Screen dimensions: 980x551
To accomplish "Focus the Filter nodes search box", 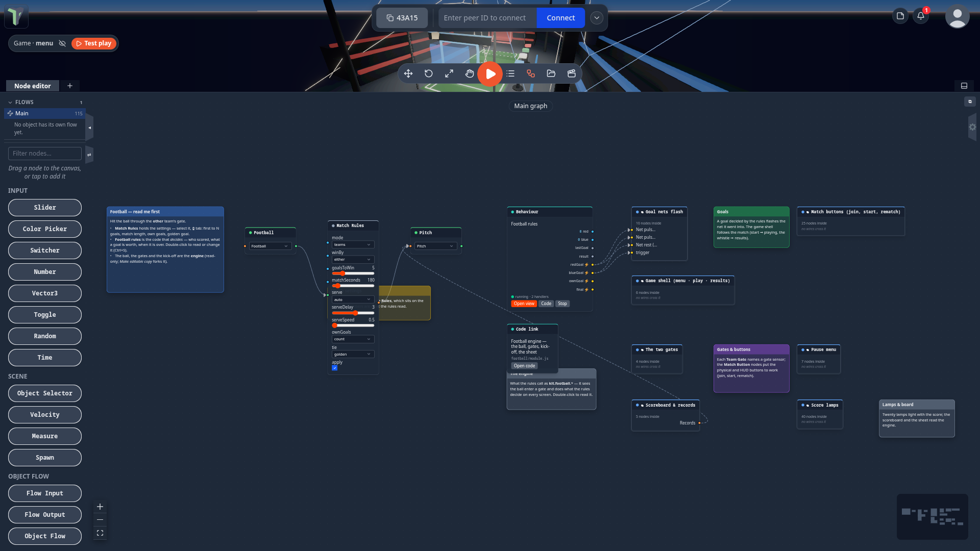I will [x=45, y=153].
